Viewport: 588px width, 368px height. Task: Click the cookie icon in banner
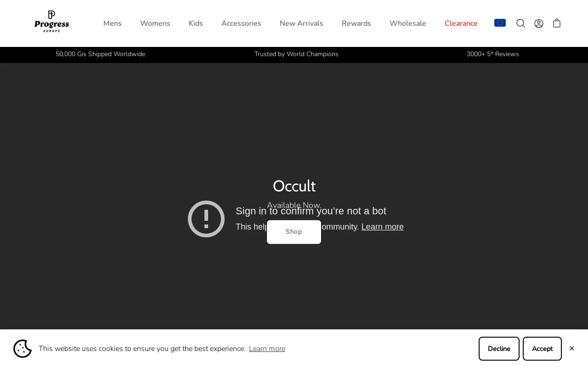pyautogui.click(x=23, y=349)
